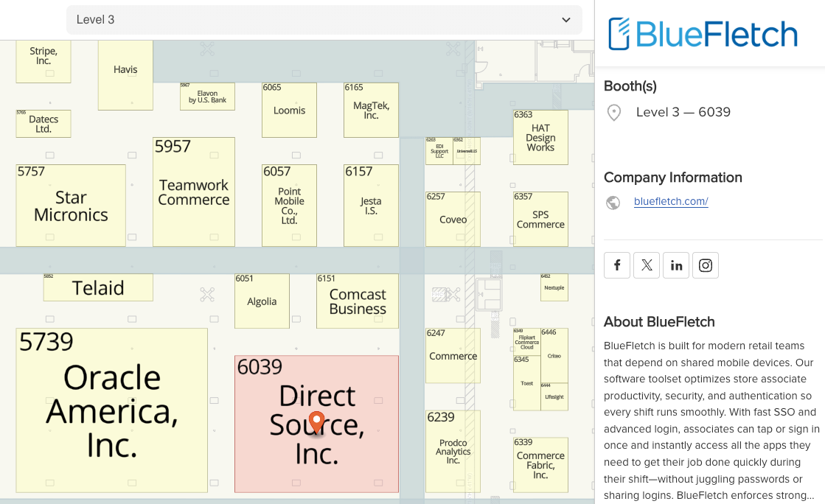Select the HAT Design Works booth 6363
Viewport: 825px width, 504px height.
click(540, 137)
